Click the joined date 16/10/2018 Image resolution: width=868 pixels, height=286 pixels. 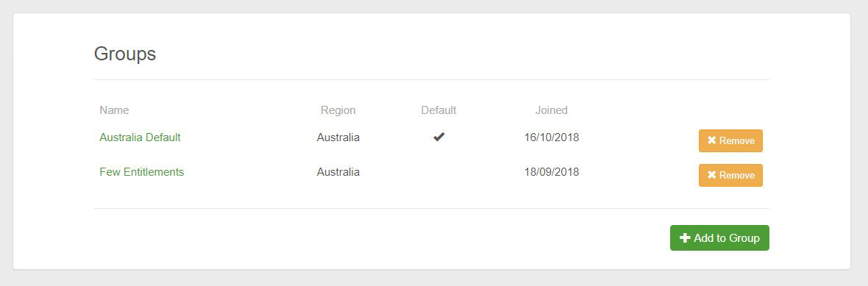click(552, 137)
